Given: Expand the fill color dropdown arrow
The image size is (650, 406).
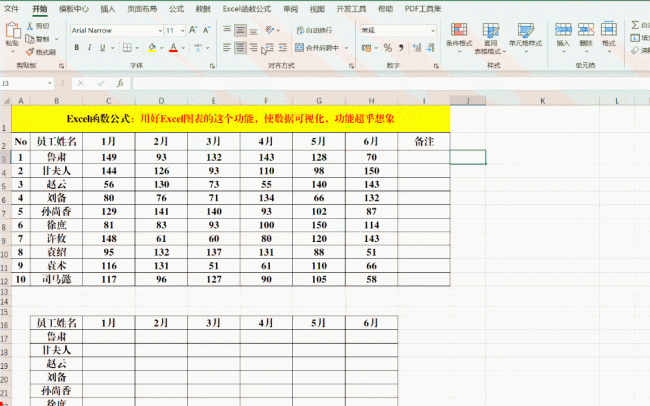Looking at the screenshot, I should tap(162, 48).
